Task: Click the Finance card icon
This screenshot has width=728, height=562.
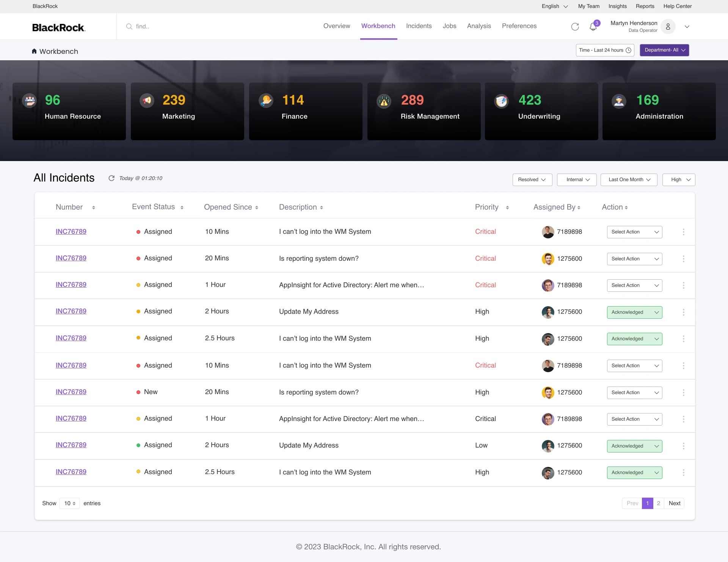Action: [266, 100]
